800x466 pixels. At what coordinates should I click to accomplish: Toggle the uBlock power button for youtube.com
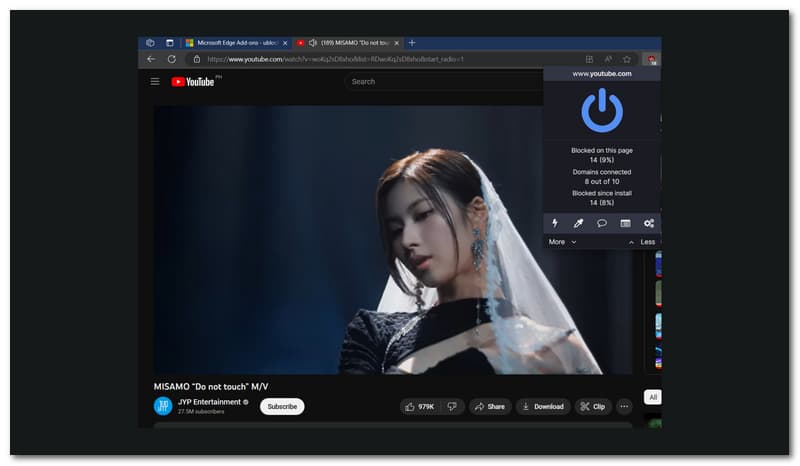coord(602,110)
